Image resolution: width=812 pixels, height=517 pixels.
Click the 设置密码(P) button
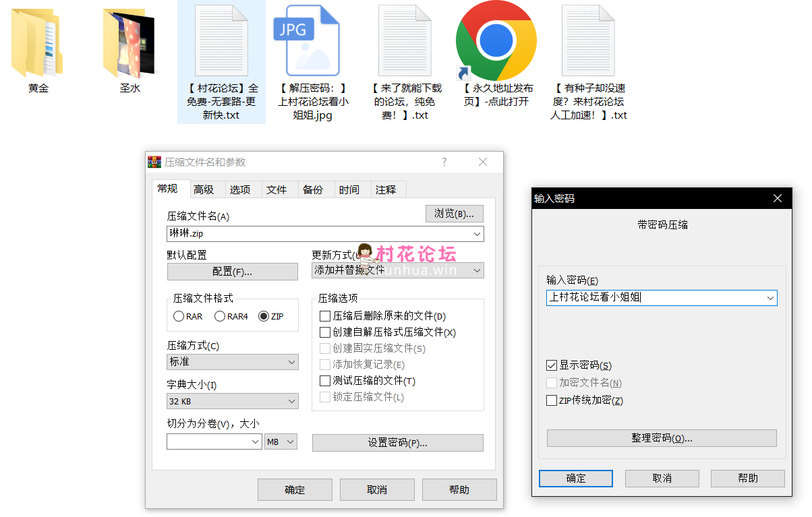397,443
